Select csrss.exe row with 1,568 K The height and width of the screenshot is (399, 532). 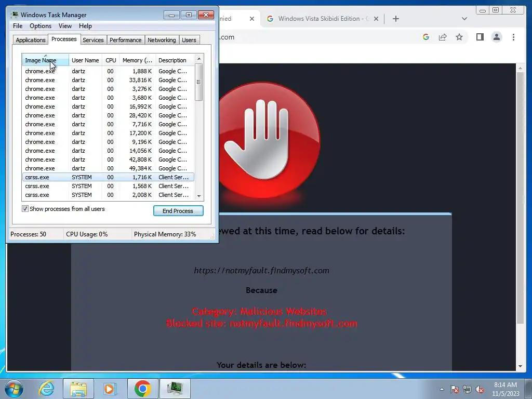(108, 186)
